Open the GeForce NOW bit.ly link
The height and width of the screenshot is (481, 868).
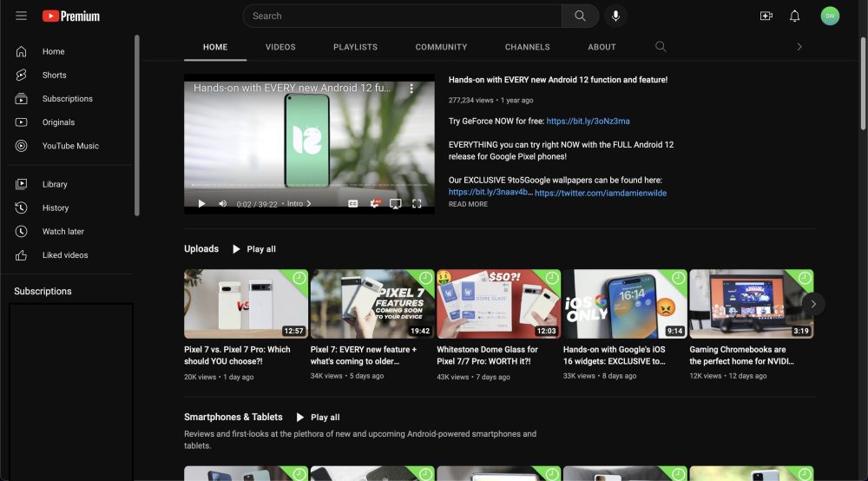[x=588, y=121]
